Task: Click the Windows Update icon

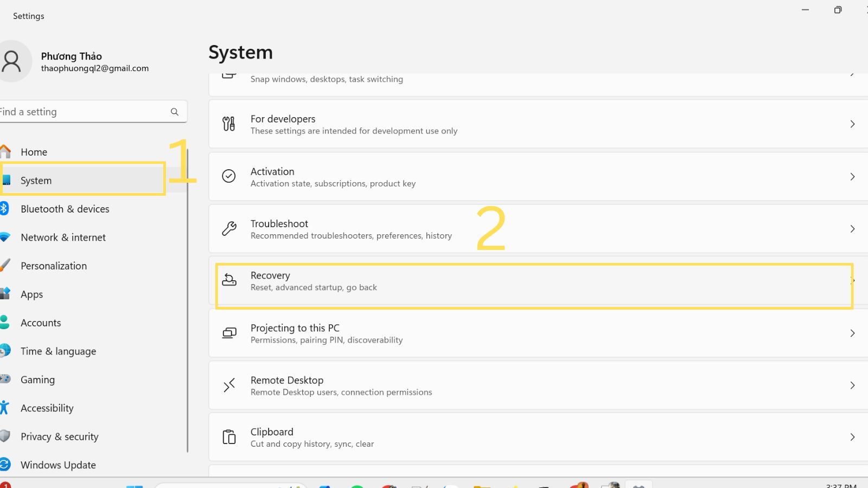Action: pos(5,465)
